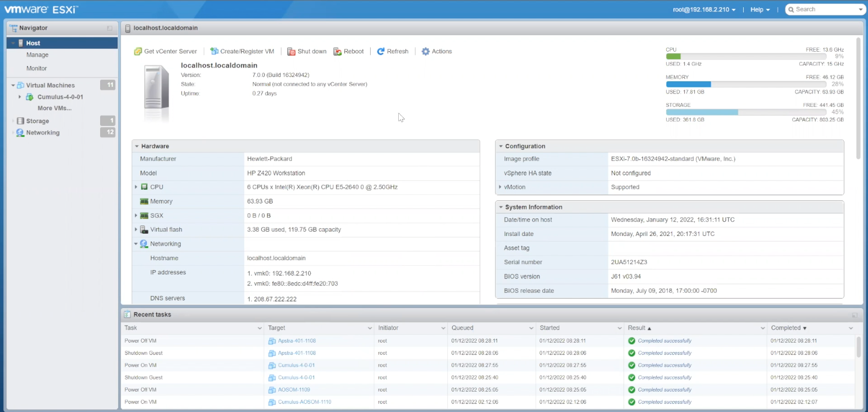Click the Cumulus-4-0-01 VM icon in Navigator
Viewport: 868px width, 412px height.
point(30,97)
